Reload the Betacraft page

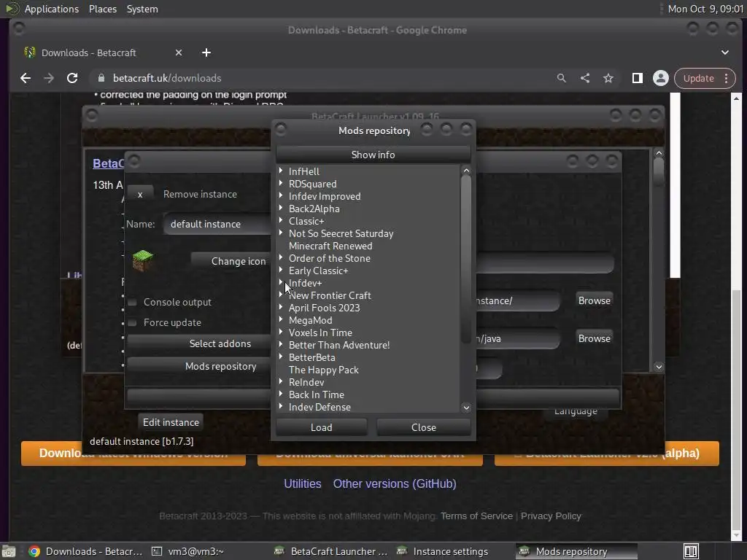point(72,78)
